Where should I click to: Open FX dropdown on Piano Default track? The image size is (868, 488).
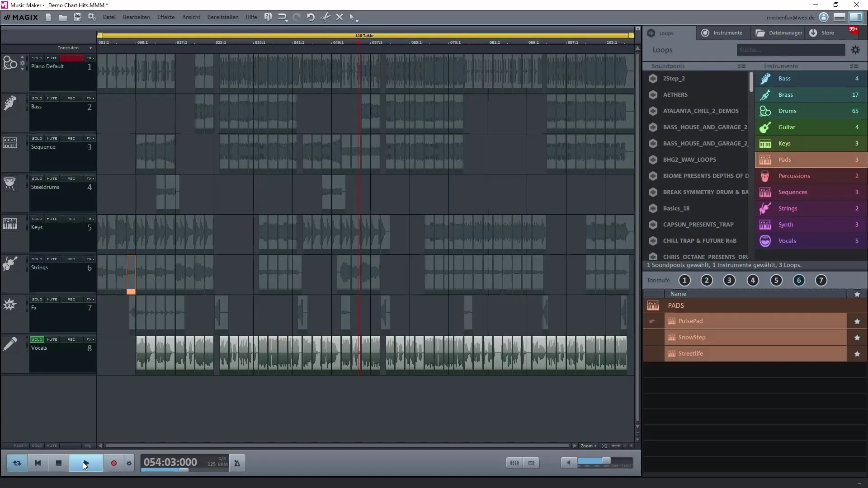pos(90,58)
